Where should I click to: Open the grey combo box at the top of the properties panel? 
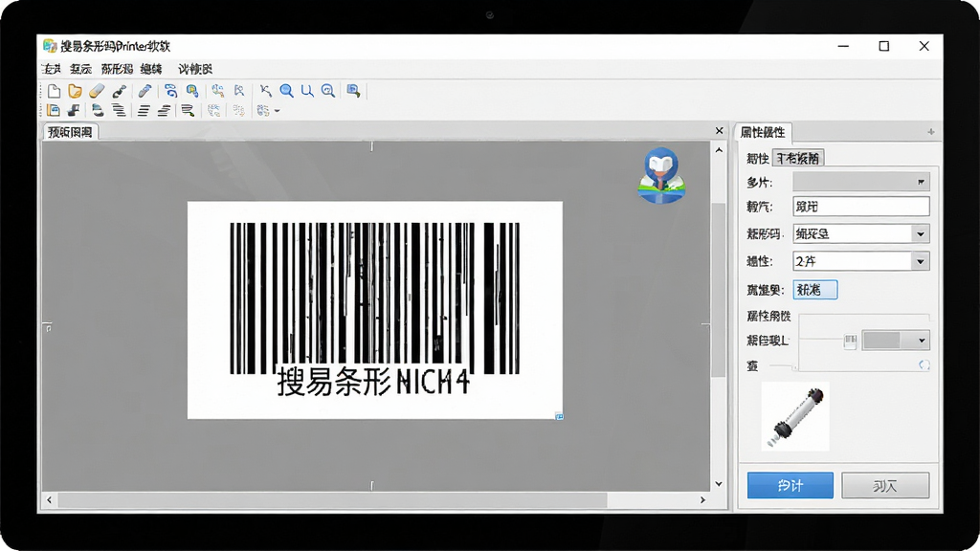(x=860, y=182)
